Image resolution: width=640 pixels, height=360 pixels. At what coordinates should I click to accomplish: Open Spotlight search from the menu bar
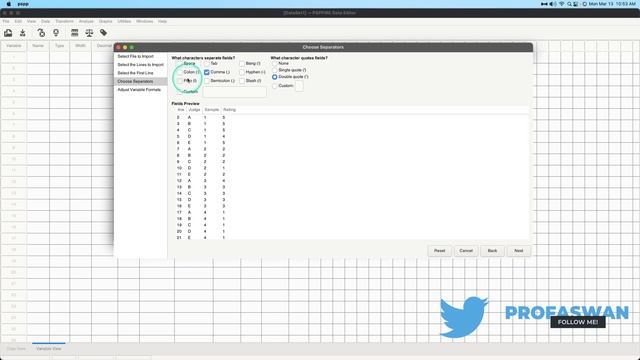(569, 4)
